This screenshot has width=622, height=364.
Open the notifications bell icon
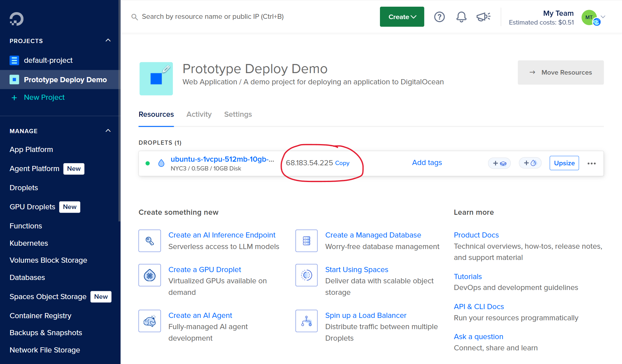(x=461, y=17)
